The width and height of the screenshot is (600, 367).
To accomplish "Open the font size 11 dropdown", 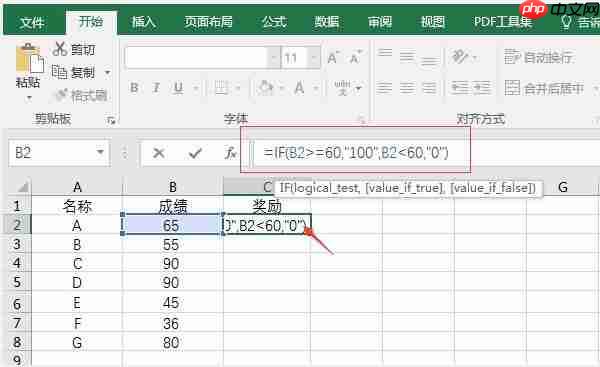I will 314,58.
